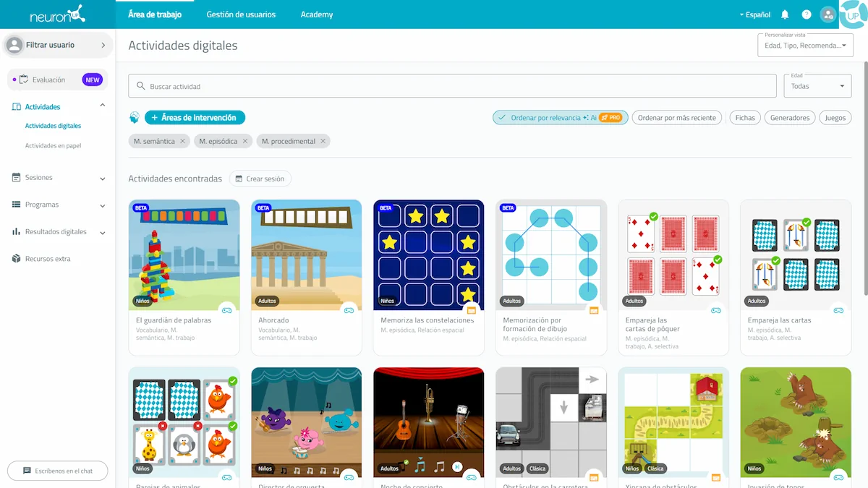This screenshot has height=488, width=868.
Task: Click the Áreas de intervención button
Action: (x=195, y=117)
